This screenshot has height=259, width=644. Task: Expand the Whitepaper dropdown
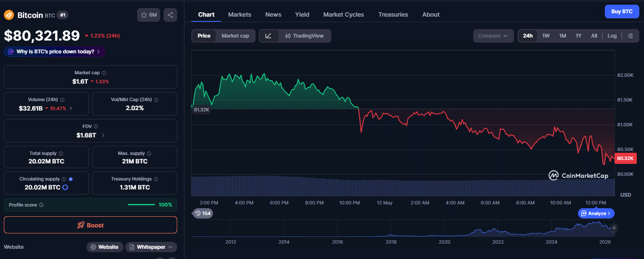[x=171, y=247]
